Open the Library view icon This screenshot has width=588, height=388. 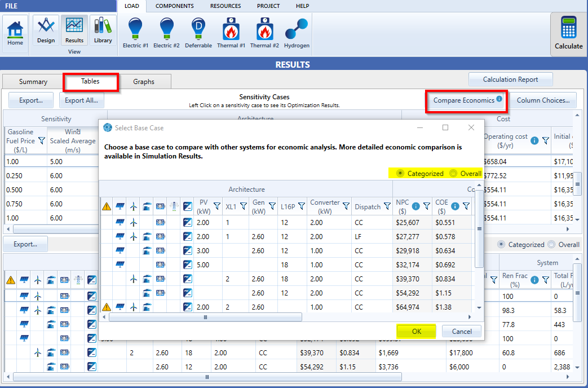coord(103,30)
